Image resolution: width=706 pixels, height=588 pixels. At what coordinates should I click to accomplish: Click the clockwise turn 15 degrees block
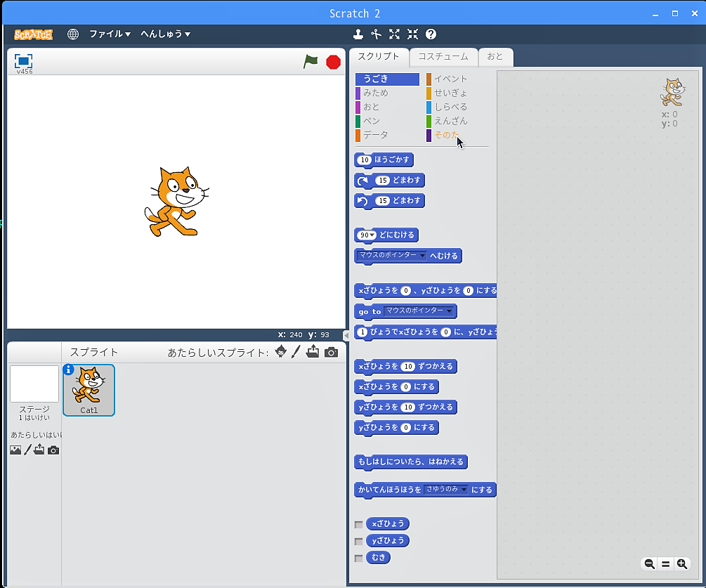click(389, 181)
